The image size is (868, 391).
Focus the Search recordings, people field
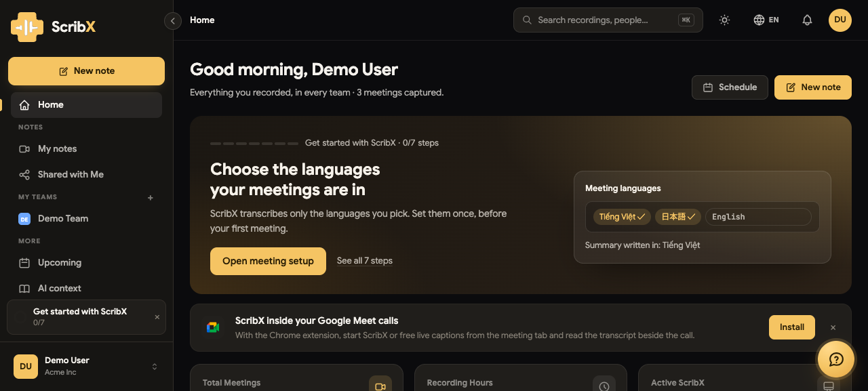tap(608, 20)
